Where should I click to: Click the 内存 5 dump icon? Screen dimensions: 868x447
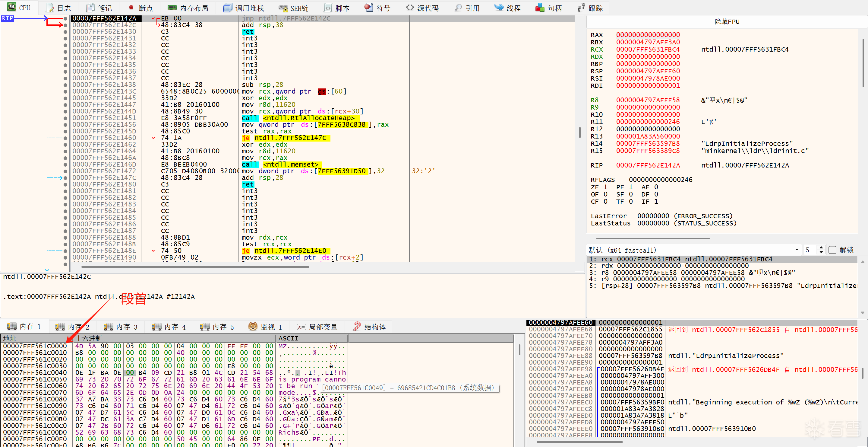pyautogui.click(x=205, y=326)
